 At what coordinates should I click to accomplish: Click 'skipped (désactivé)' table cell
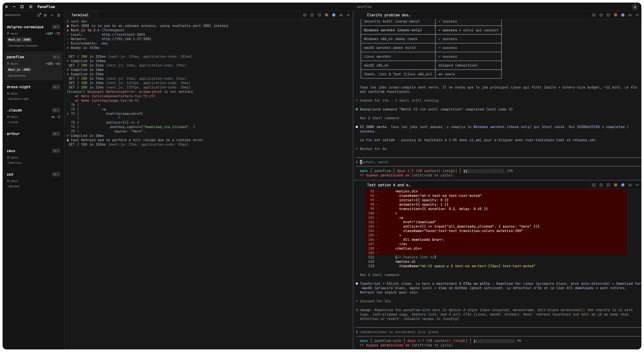pos(468,65)
